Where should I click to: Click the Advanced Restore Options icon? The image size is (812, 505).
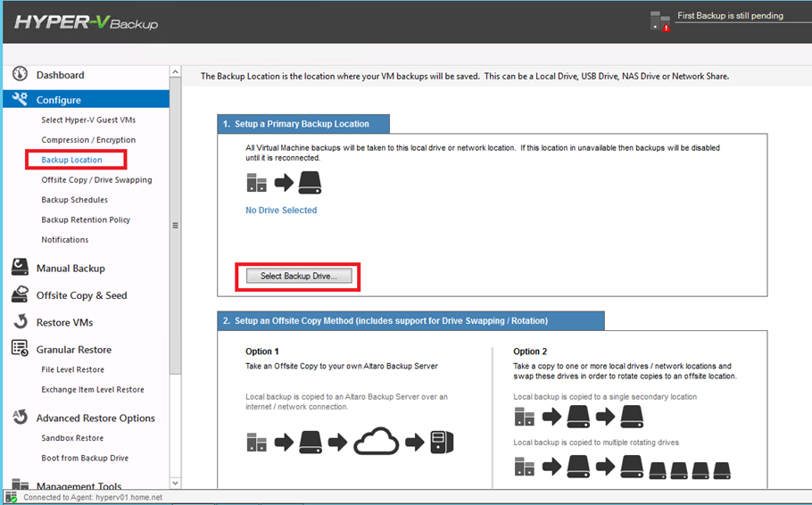tap(21, 417)
